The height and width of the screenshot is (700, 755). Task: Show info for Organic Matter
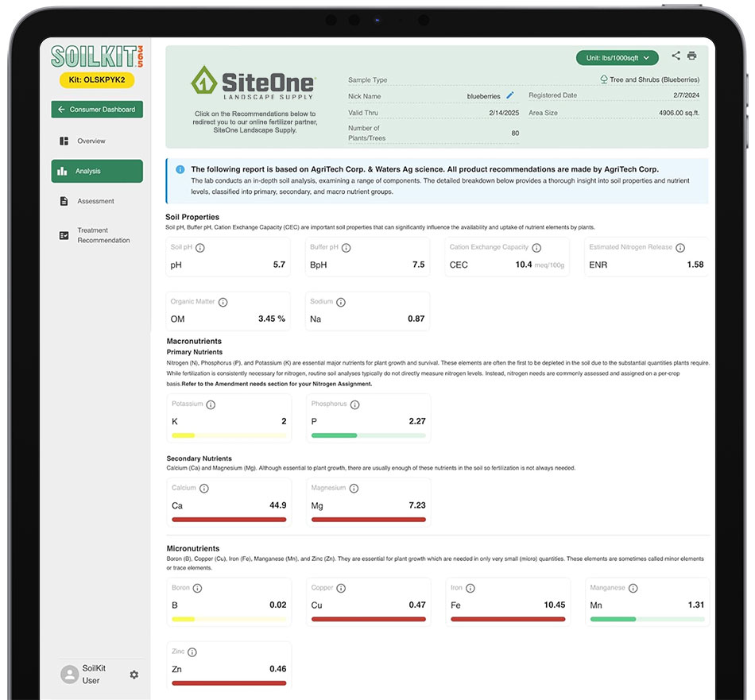click(223, 303)
